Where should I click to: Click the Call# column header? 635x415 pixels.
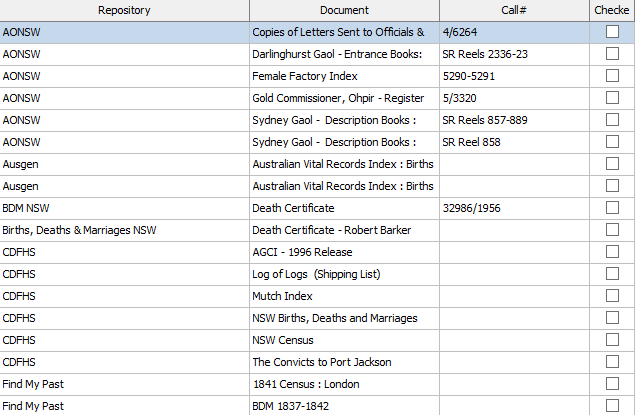[514, 10]
